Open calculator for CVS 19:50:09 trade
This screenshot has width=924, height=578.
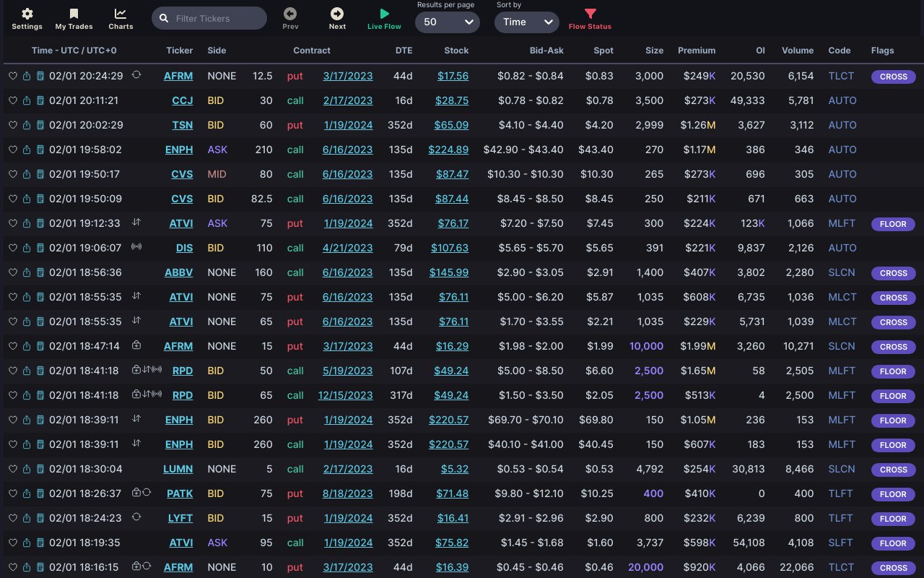[x=40, y=199]
